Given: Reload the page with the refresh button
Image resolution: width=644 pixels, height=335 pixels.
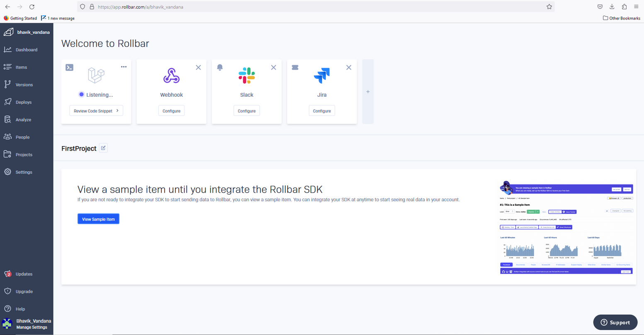Looking at the screenshot, I should (x=32, y=7).
